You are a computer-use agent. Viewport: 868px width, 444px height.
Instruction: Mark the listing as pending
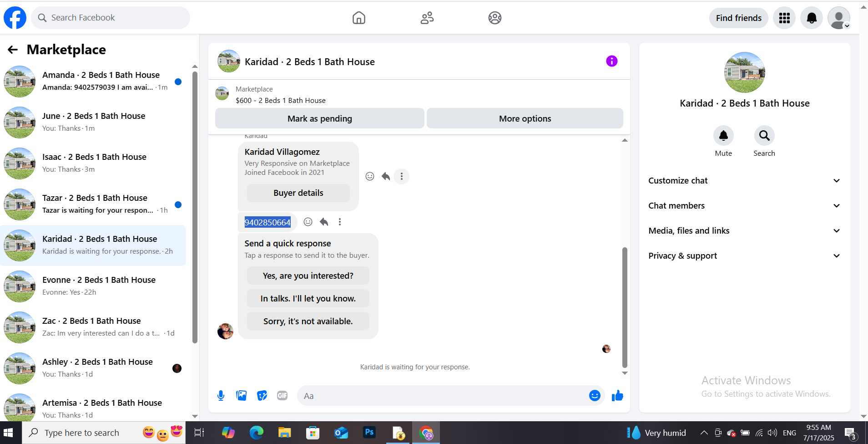(320, 118)
